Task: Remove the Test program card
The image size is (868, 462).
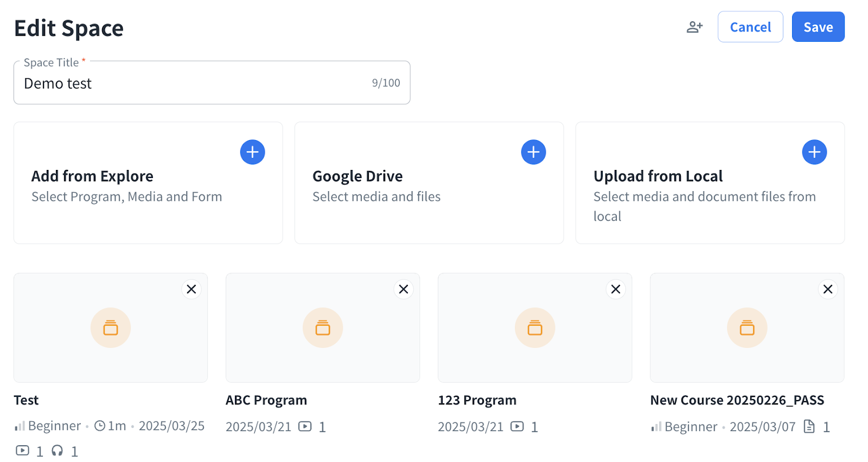Action: (192, 289)
